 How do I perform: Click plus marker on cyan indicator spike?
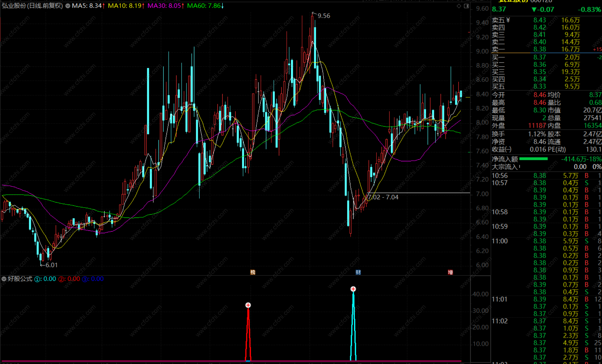point(353,289)
